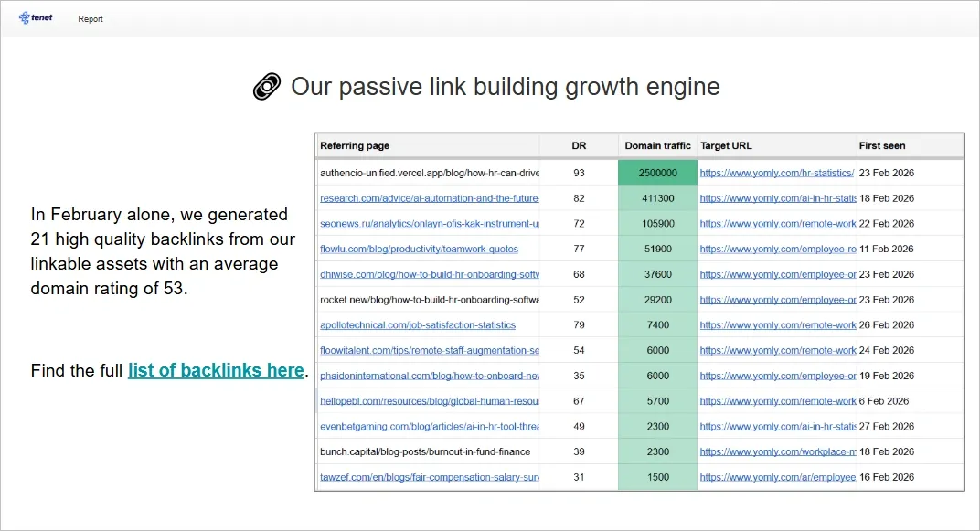The image size is (980, 531).
Task: Open floowitalent.com staff-augmentation link
Action: tap(430, 350)
